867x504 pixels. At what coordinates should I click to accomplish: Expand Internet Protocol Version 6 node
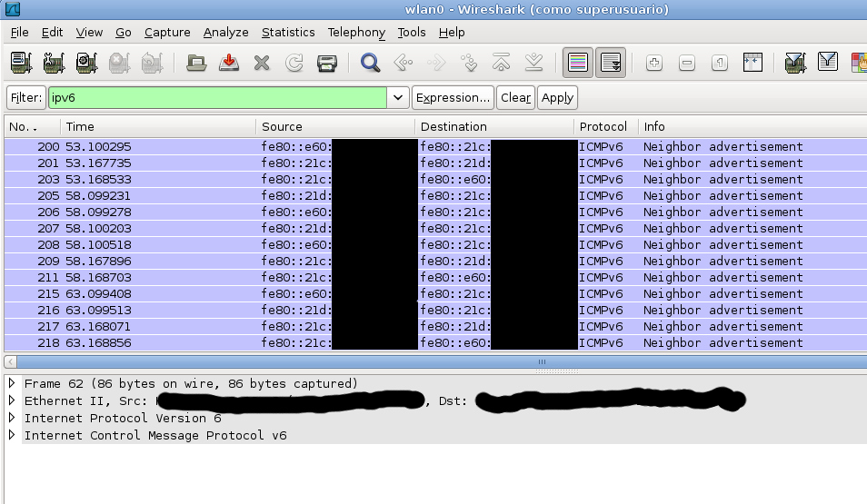[12, 417]
